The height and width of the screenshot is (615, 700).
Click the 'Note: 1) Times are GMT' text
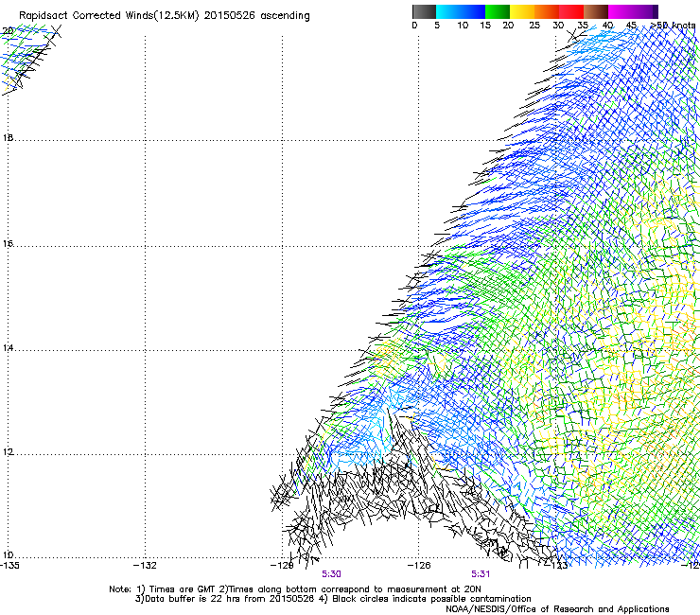(163, 589)
